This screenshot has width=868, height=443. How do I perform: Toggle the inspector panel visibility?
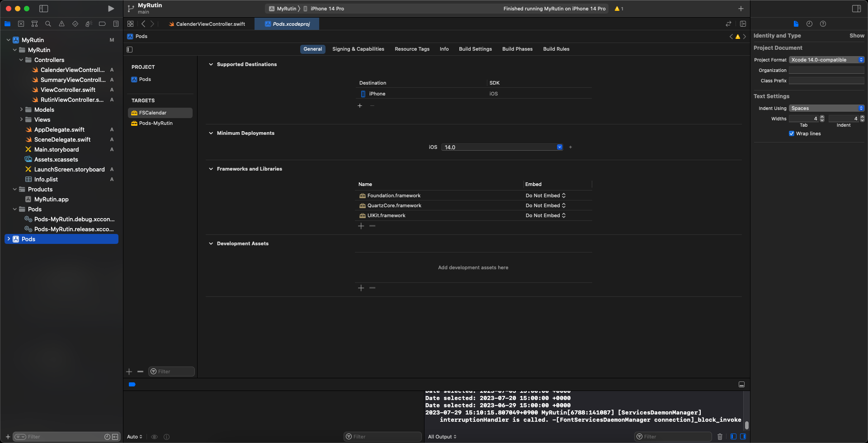(856, 9)
